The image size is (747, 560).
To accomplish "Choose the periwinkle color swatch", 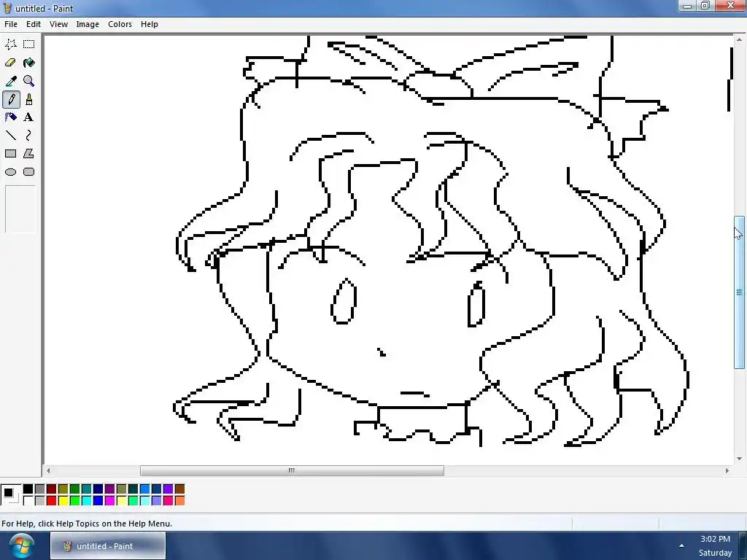I will [156, 500].
